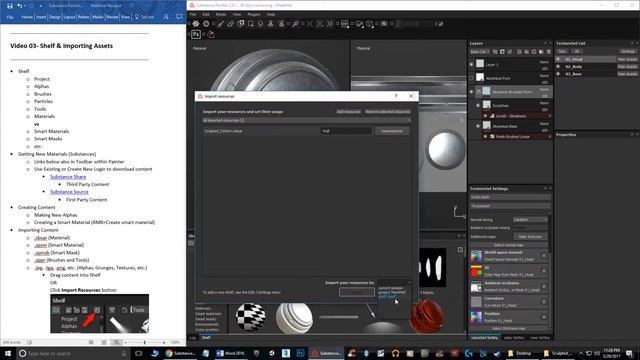This screenshot has height=360, width=640.
Task: Open Main shader dropdown for 02_Body
Action: point(627,67)
